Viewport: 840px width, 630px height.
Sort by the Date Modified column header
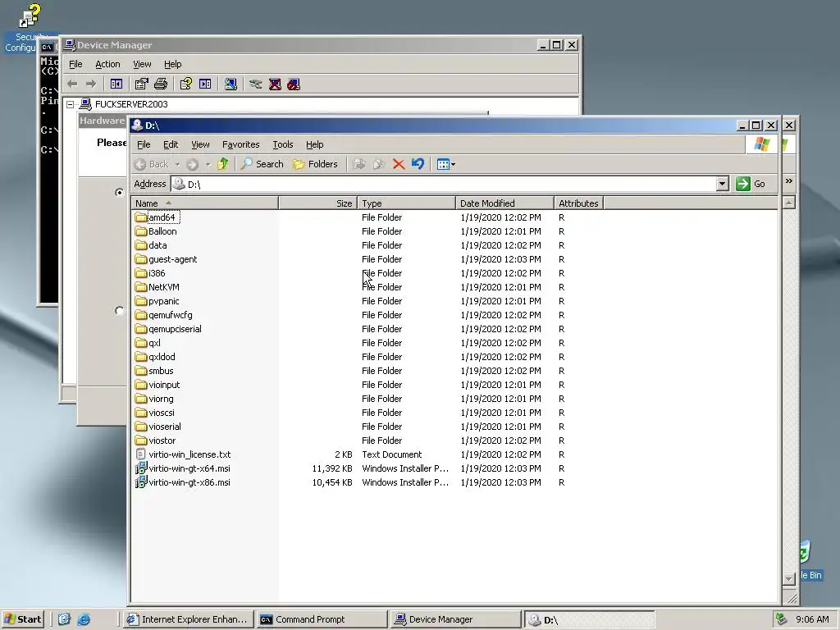(x=504, y=203)
